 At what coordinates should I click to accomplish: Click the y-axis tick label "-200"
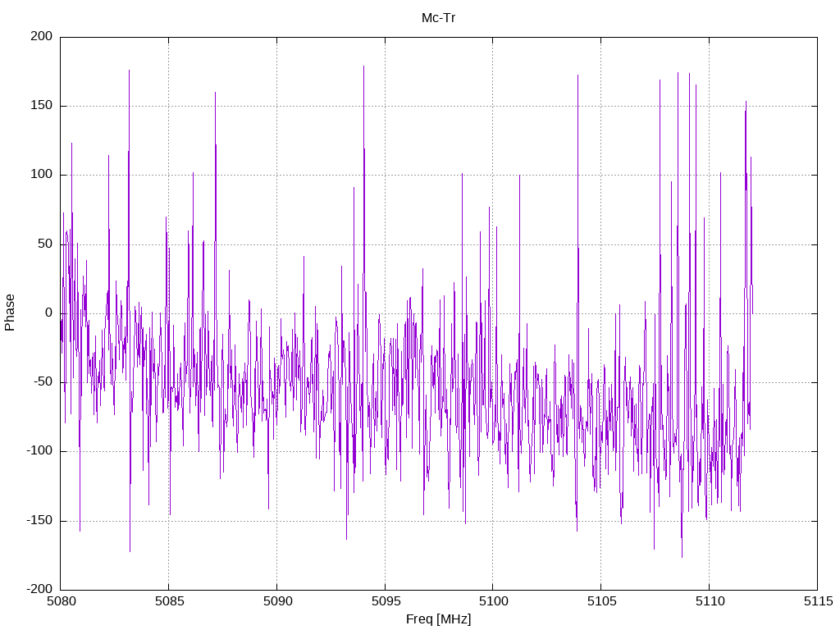point(39,589)
